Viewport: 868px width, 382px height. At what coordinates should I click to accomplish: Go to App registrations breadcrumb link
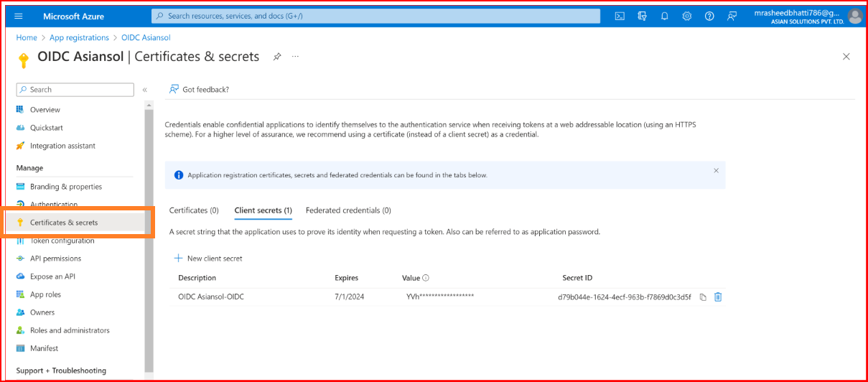(79, 37)
